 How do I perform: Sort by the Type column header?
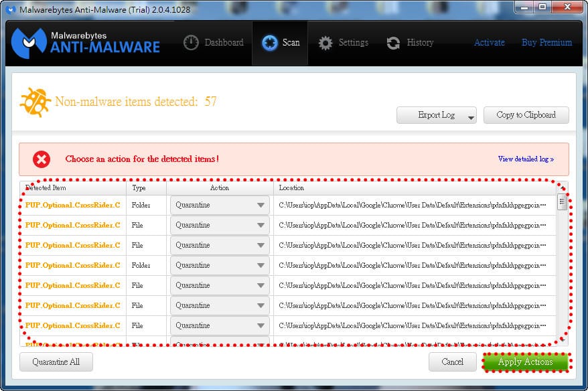(146, 188)
